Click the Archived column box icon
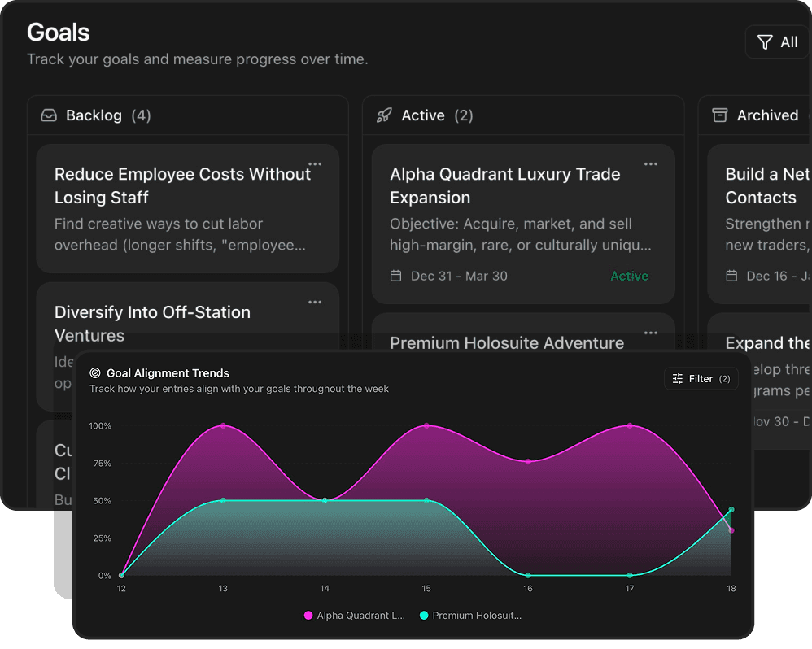 719,115
